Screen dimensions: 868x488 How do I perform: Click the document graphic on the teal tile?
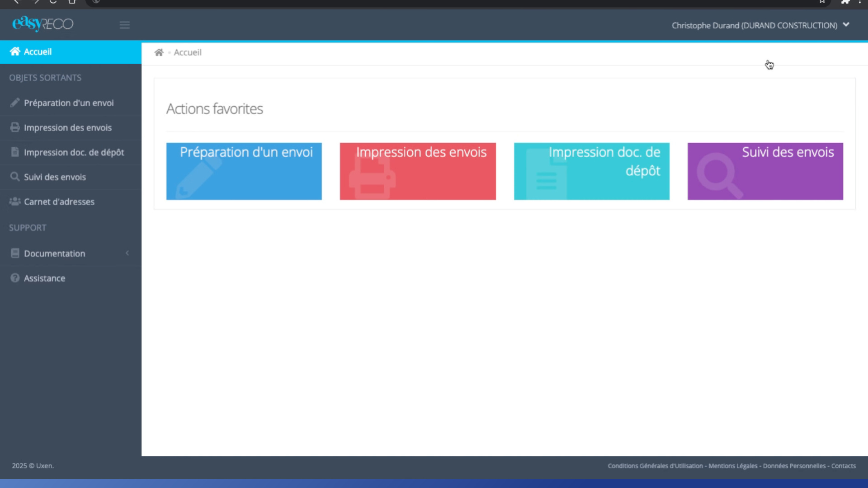tap(547, 174)
